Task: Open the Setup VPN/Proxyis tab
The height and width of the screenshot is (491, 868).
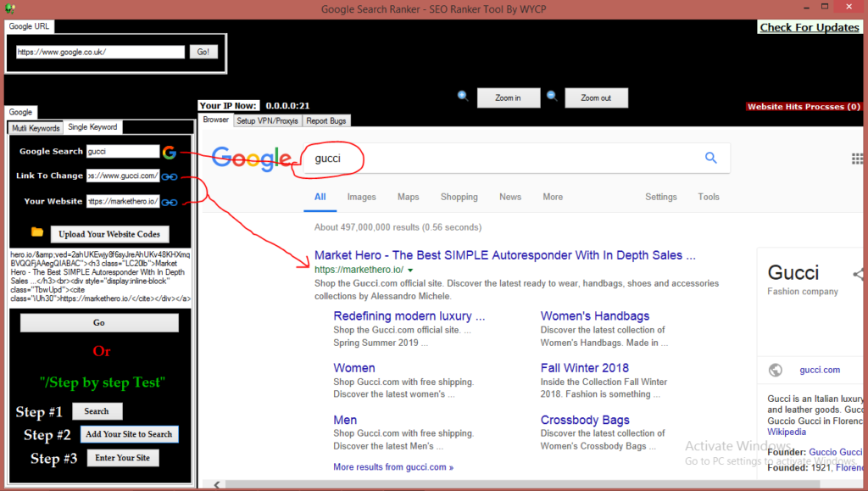Action: coord(267,120)
